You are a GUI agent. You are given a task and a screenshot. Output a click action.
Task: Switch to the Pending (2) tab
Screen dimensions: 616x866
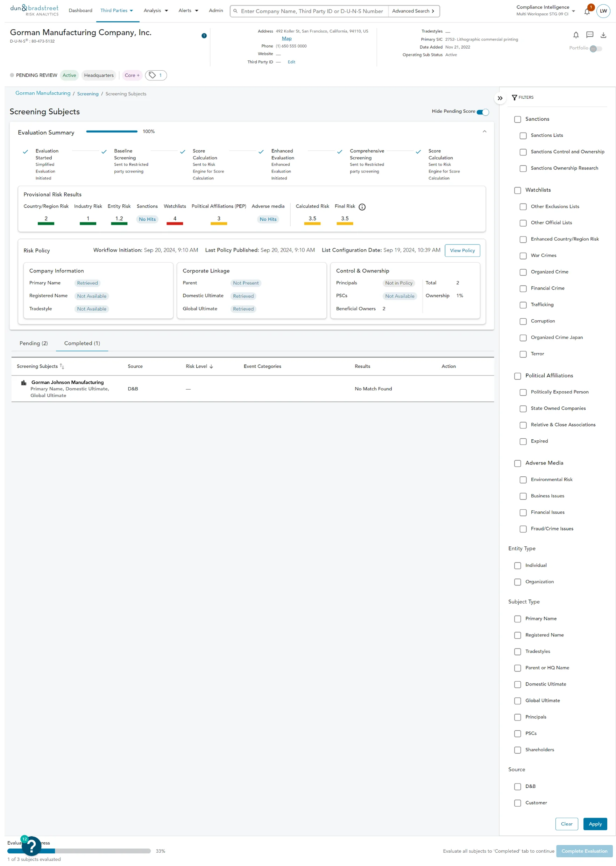pyautogui.click(x=34, y=343)
